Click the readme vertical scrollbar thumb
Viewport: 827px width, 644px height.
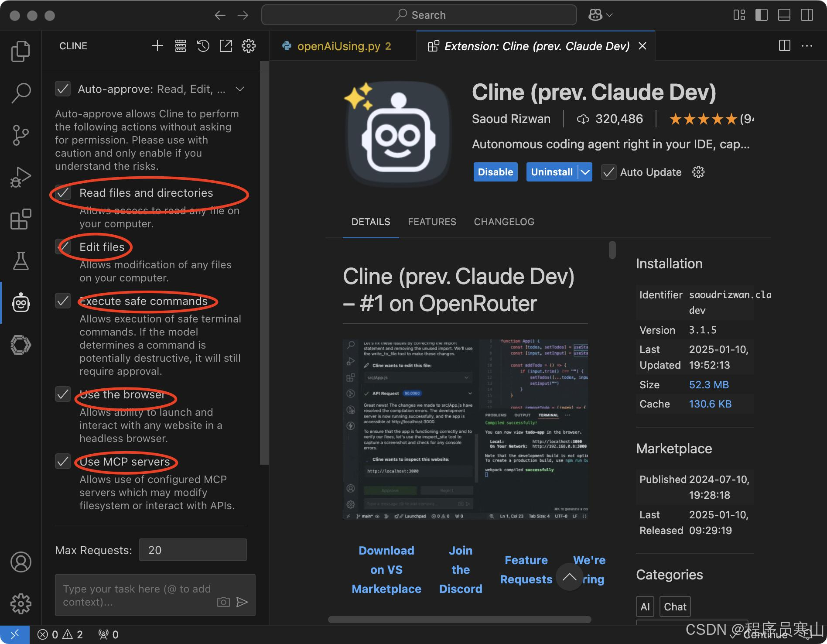tap(612, 250)
